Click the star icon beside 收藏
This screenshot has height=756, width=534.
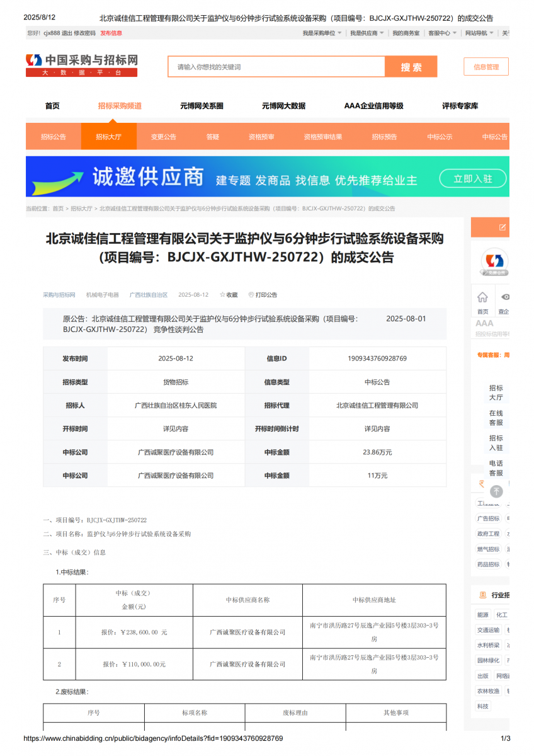click(222, 295)
